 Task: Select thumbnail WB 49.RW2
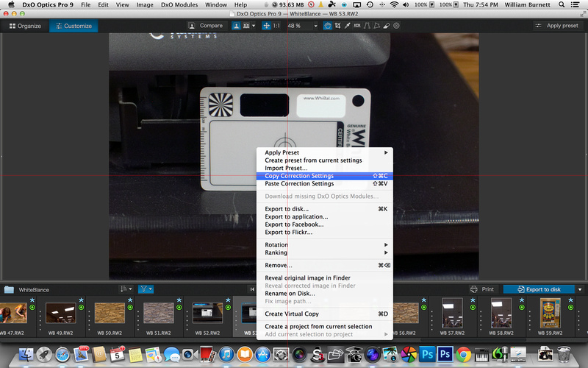click(x=60, y=313)
